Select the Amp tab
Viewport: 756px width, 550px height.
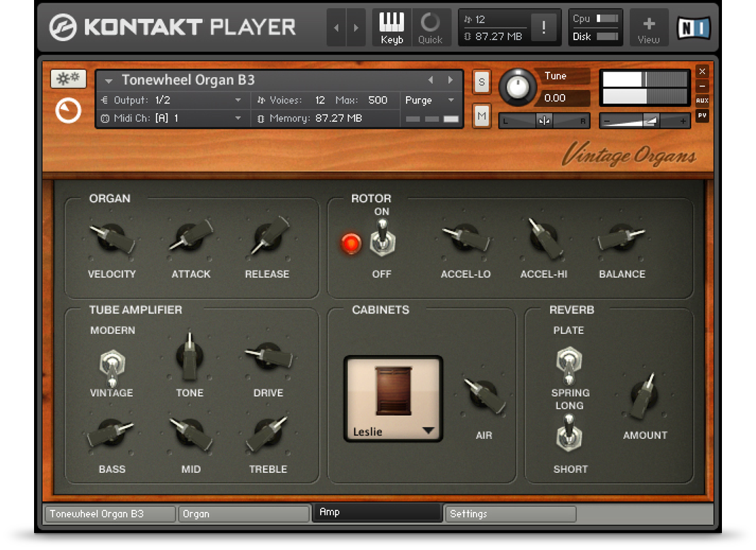coord(377,513)
